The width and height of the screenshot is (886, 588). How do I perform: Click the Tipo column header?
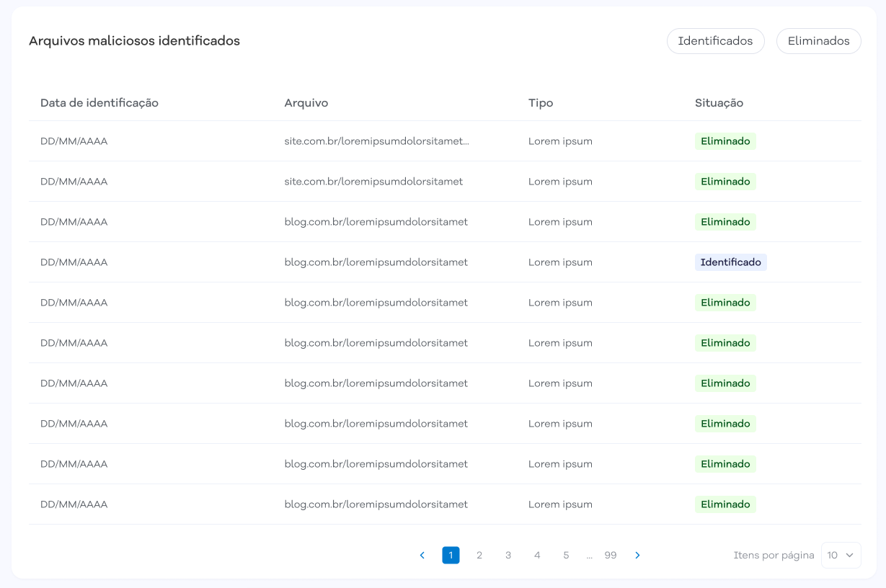(x=541, y=103)
